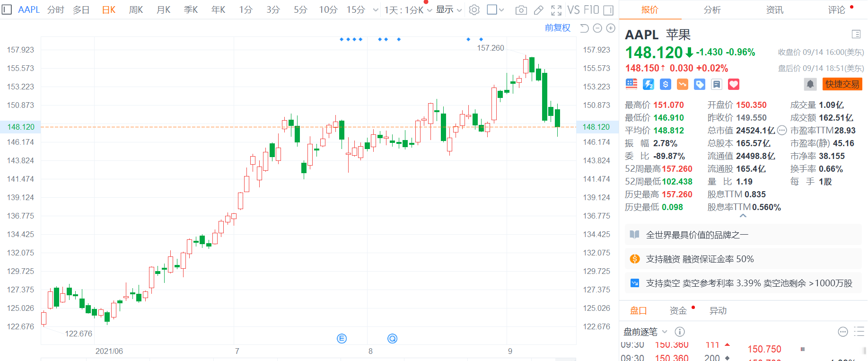Click the 全世界最具价值的品牌之一 row
Screen dimensions: 868x361
[743, 235]
